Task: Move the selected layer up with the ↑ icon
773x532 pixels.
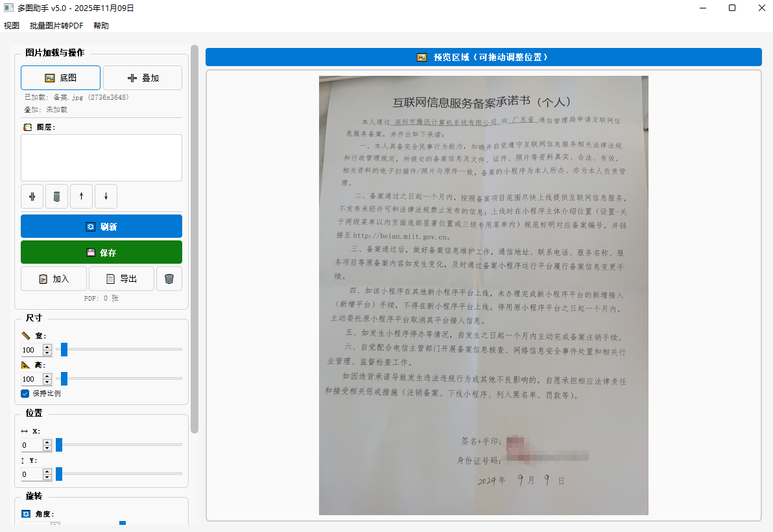Action: (81, 196)
